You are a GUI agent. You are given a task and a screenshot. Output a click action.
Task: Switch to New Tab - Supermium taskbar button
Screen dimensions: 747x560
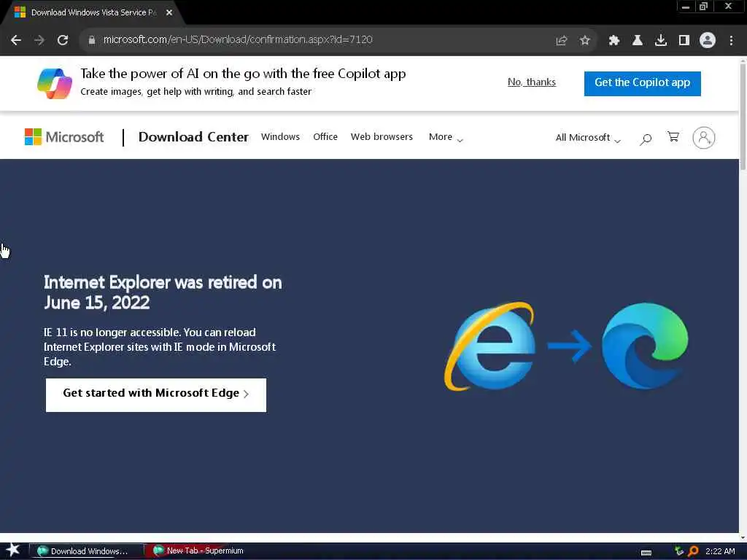pos(200,551)
